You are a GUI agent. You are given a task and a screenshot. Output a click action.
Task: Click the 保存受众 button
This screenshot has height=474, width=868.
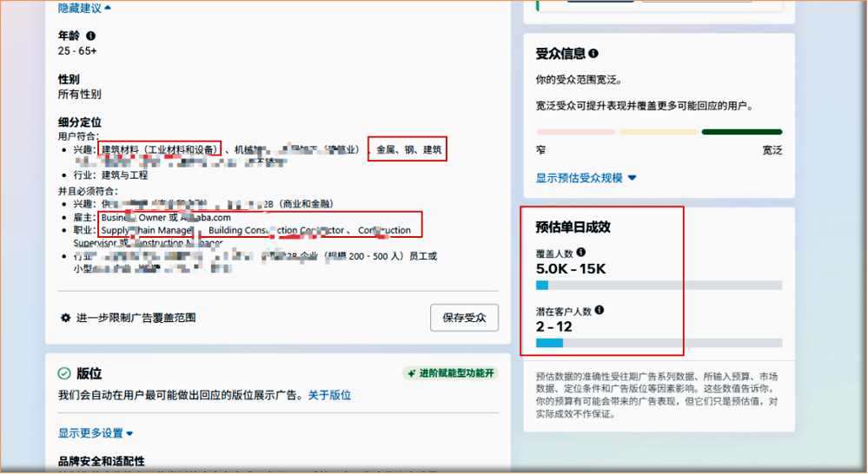[x=464, y=318]
